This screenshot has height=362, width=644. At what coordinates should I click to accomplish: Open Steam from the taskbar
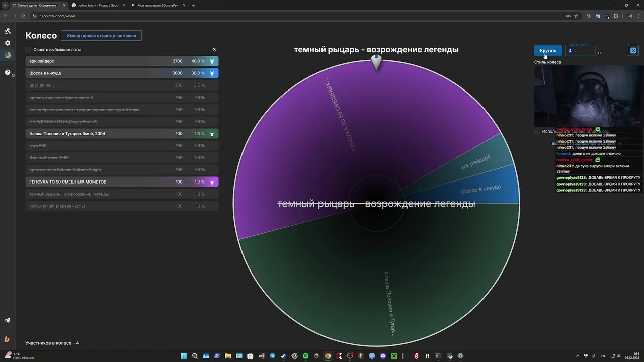coord(283,356)
